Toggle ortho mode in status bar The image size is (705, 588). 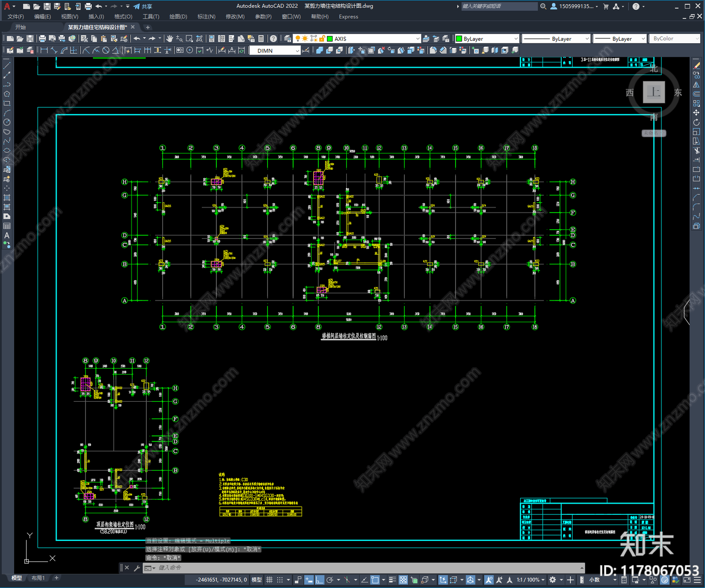319,580
